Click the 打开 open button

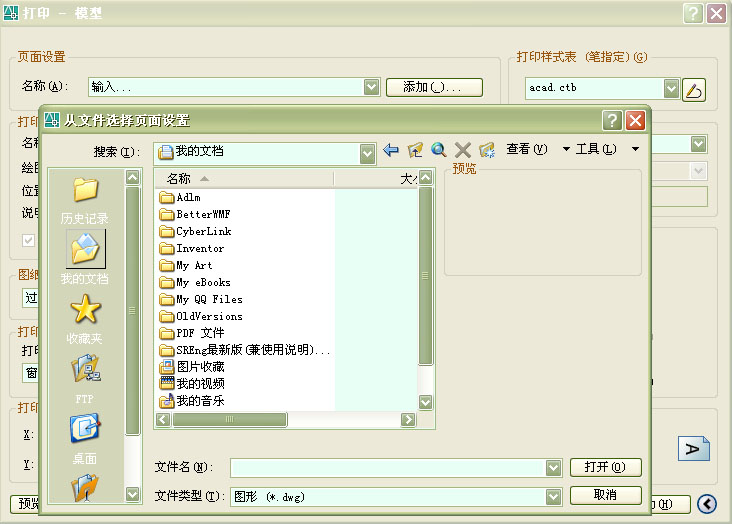(605, 467)
